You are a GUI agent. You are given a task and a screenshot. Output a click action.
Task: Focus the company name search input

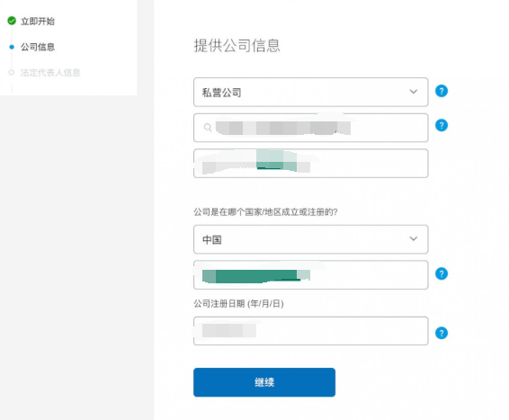(x=310, y=128)
